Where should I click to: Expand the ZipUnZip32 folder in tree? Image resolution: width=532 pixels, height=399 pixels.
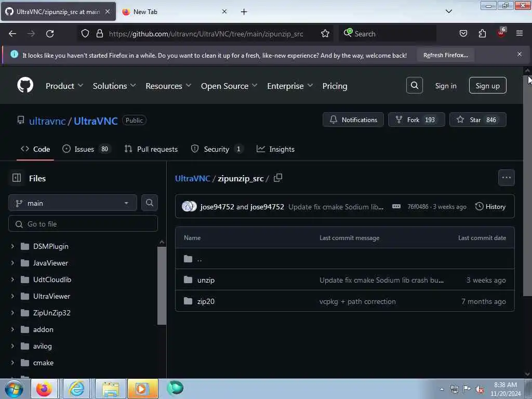12,312
